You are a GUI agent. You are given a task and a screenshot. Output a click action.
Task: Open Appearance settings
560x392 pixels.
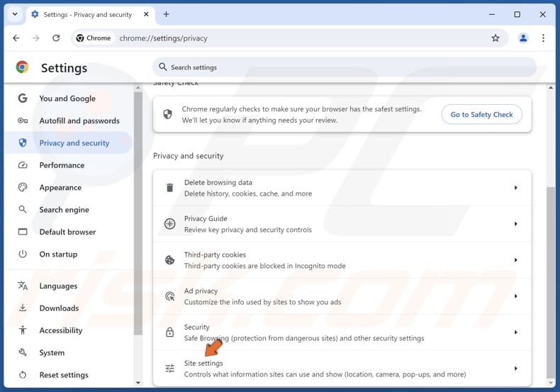coord(69,187)
